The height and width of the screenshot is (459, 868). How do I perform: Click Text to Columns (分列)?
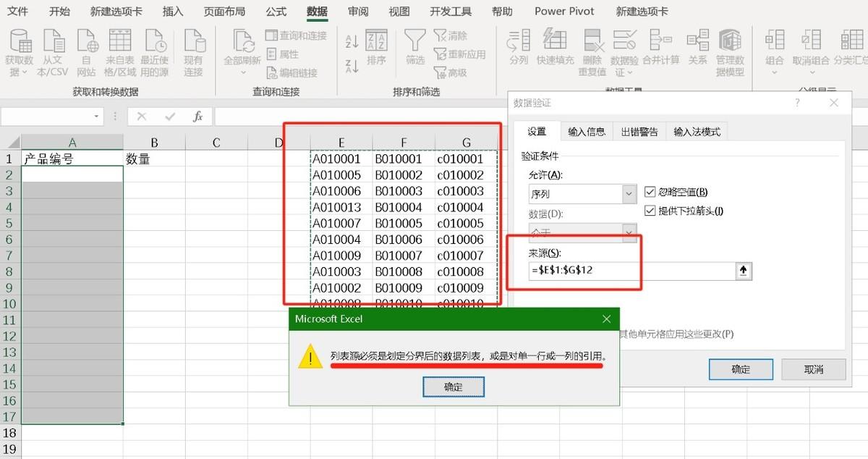[x=519, y=48]
